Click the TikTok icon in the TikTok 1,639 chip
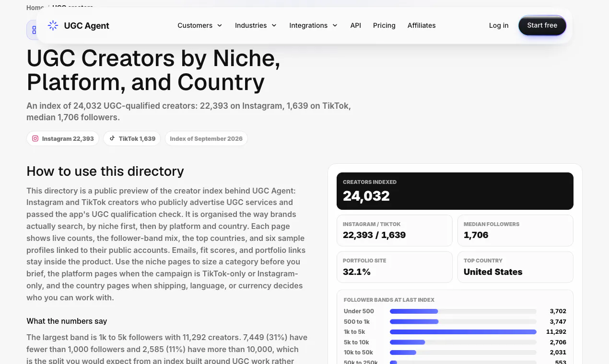Screen dimensions: 609x364 (x=112, y=138)
